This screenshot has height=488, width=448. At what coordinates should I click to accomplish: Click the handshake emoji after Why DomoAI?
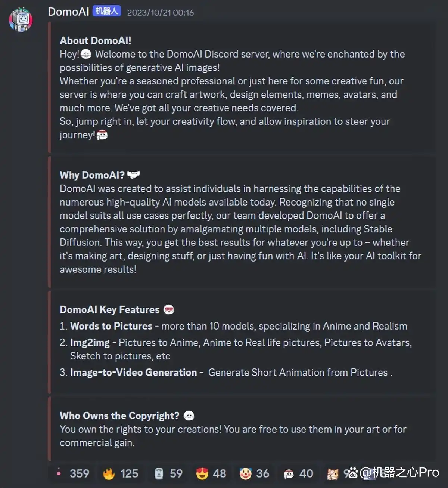[x=133, y=174]
